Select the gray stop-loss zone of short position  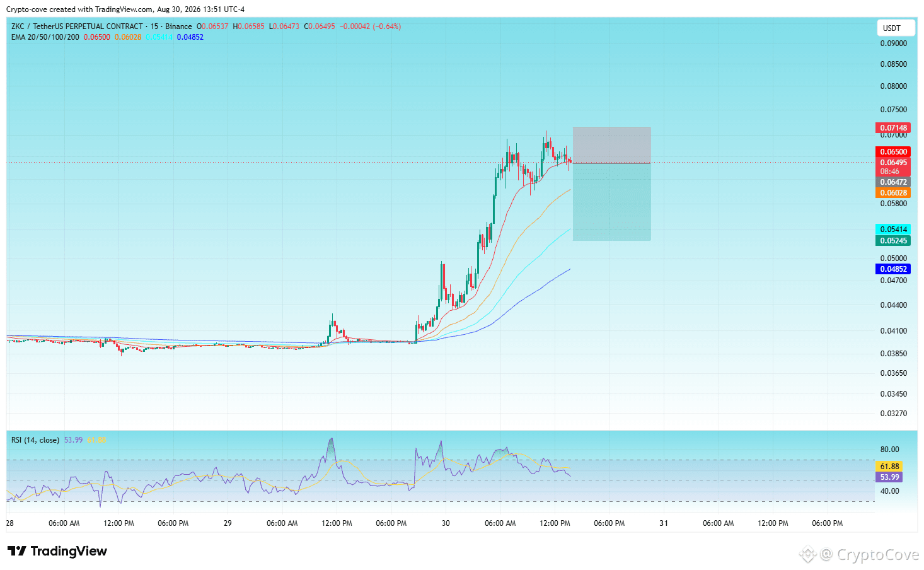611,146
